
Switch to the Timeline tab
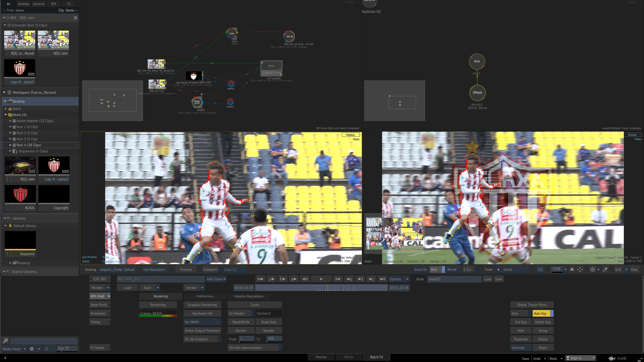pos(321,357)
